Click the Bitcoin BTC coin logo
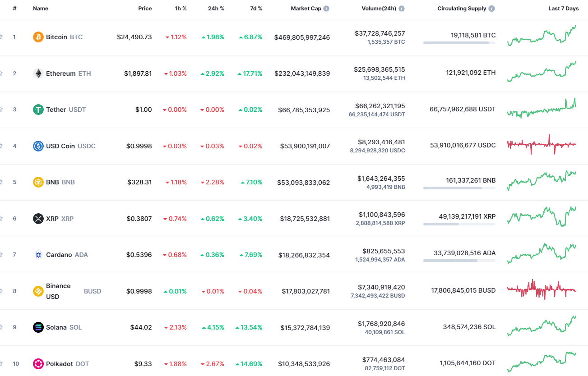The width and height of the screenshot is (588, 376). tap(37, 37)
